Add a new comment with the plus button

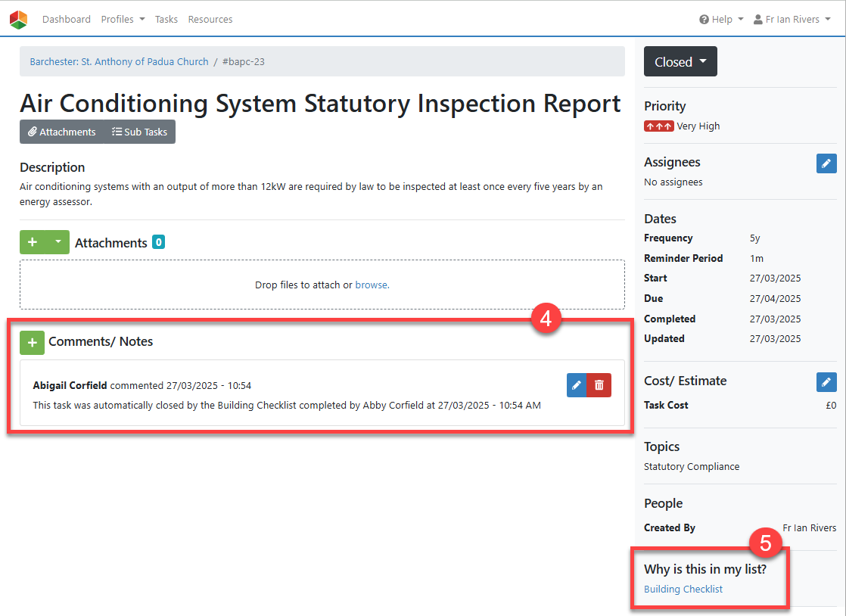[x=32, y=342]
